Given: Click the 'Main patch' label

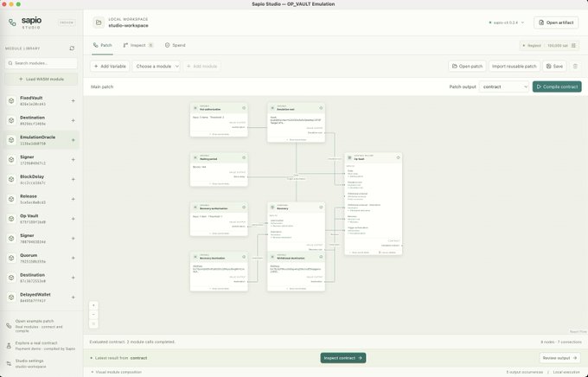Looking at the screenshot, I should tap(102, 86).
